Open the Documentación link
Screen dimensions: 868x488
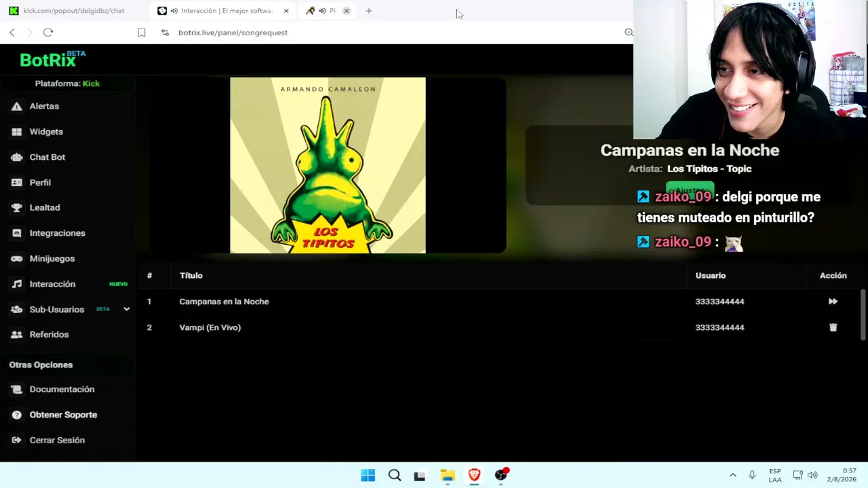tap(62, 389)
